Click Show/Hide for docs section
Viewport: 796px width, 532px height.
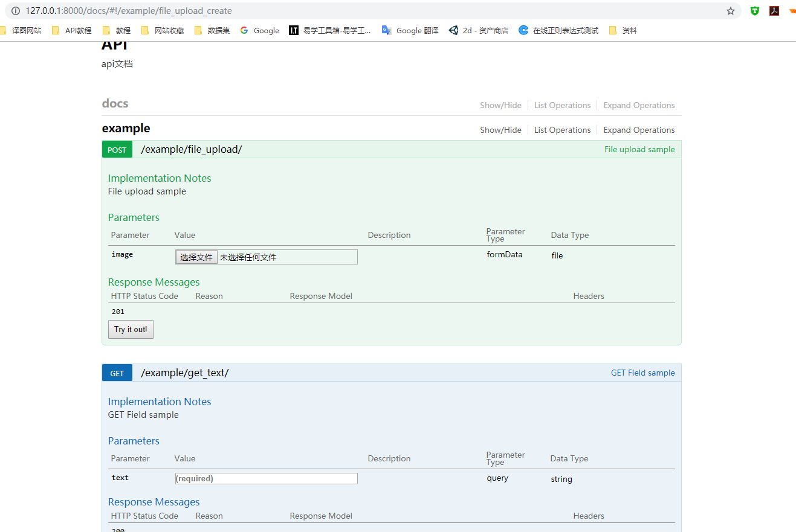tap(500, 105)
